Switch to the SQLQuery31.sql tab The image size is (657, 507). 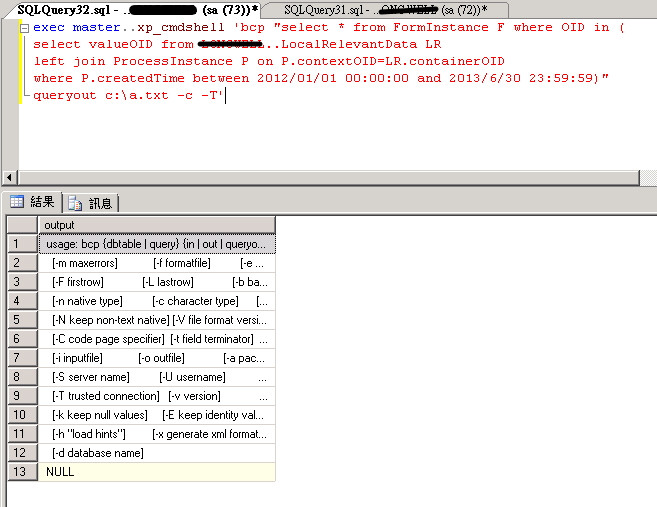pyautogui.click(x=385, y=10)
